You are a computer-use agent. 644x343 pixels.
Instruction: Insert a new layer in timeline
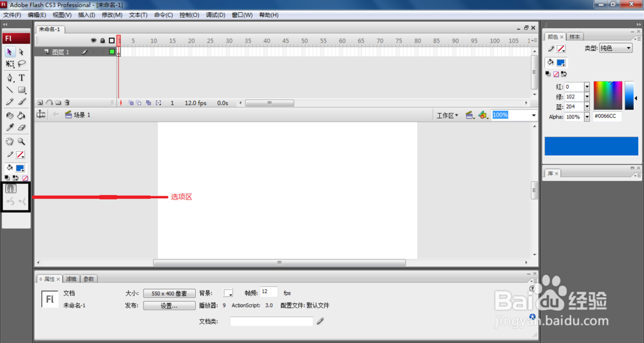click(40, 102)
